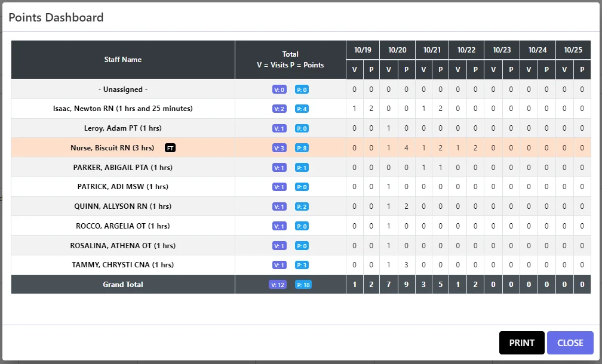Click Isaac, Newton's V: 2 visits badge

tap(279, 109)
